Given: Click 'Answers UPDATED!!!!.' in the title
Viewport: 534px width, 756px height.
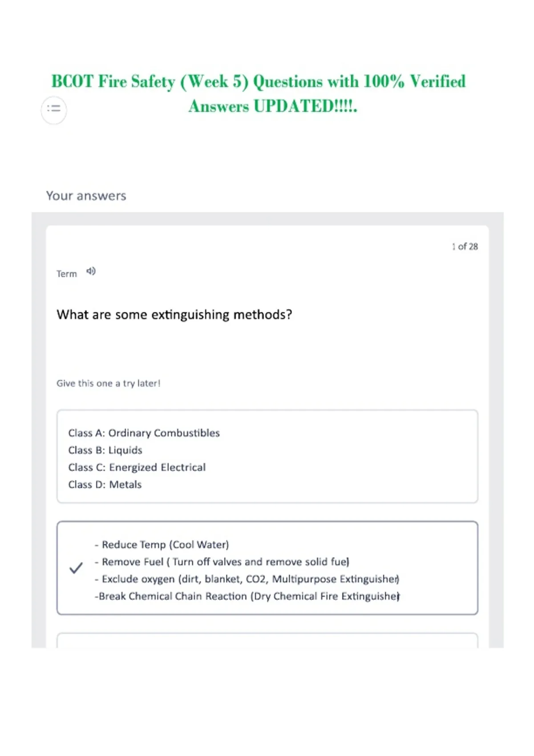Looking at the screenshot, I should coord(273,106).
